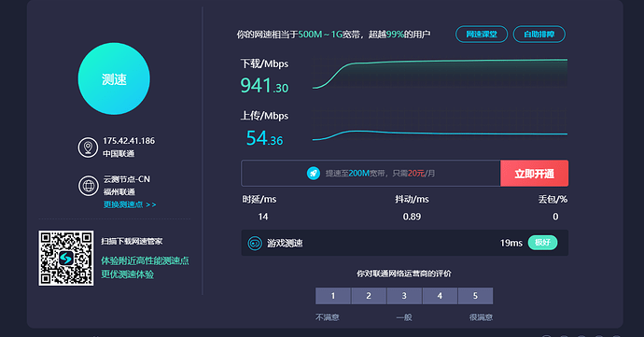Click the 你对联通网络运营商的评价 heading
The width and height of the screenshot is (644, 337).
click(x=404, y=274)
